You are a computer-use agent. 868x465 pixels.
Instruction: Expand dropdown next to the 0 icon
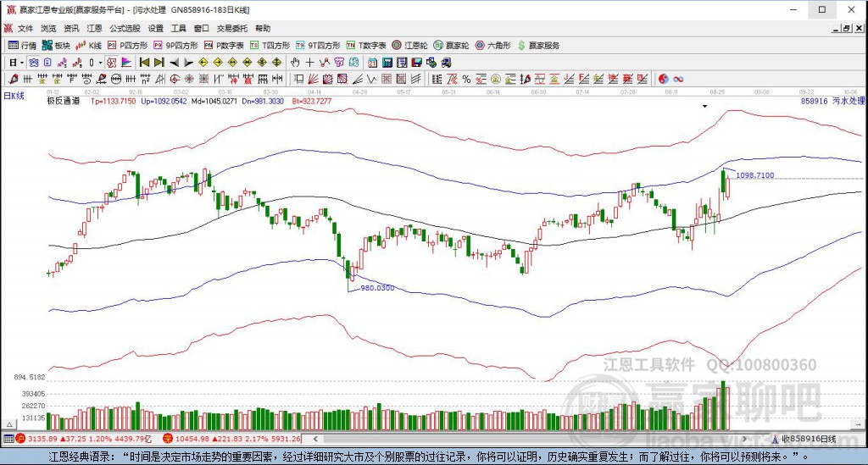[100, 63]
